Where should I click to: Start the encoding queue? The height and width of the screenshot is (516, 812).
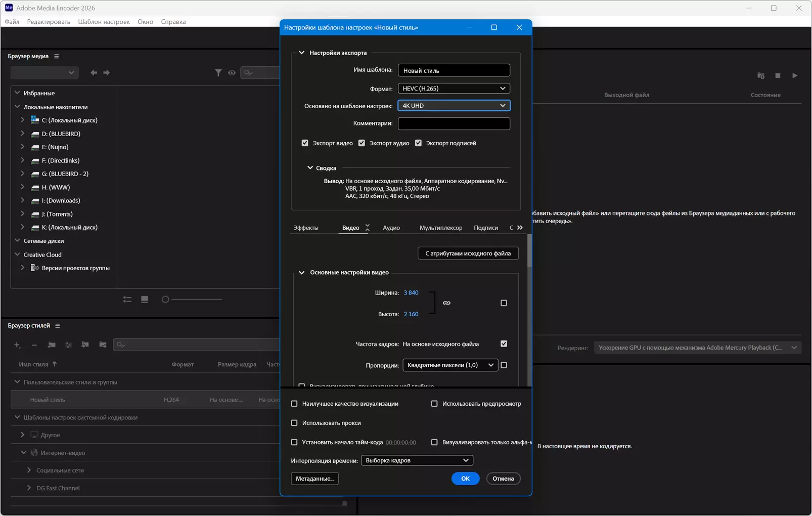coord(795,75)
